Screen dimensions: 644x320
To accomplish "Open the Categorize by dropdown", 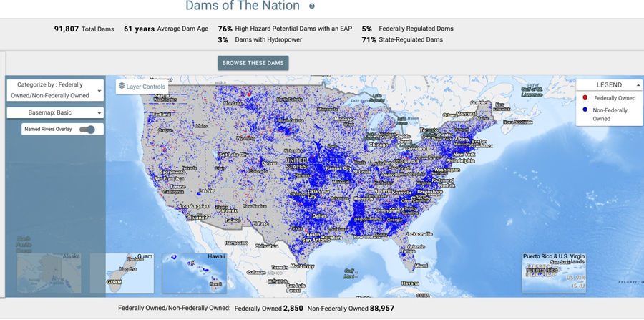I will point(55,90).
